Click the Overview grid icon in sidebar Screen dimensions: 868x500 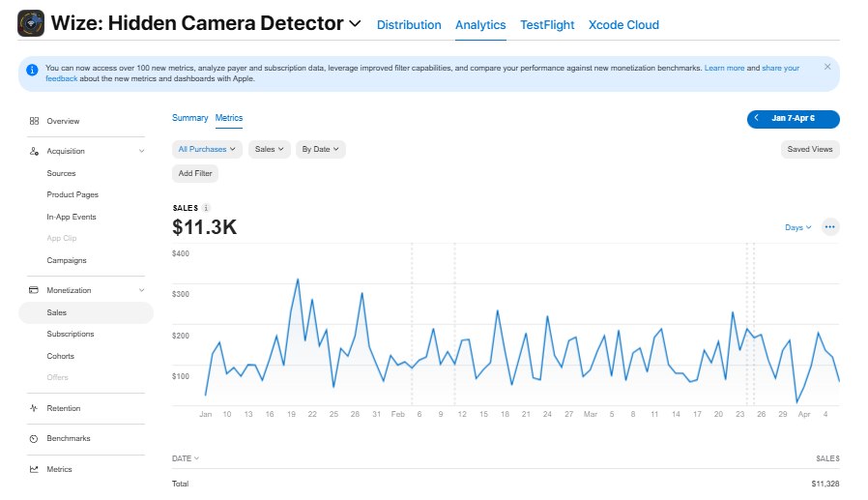tap(35, 121)
